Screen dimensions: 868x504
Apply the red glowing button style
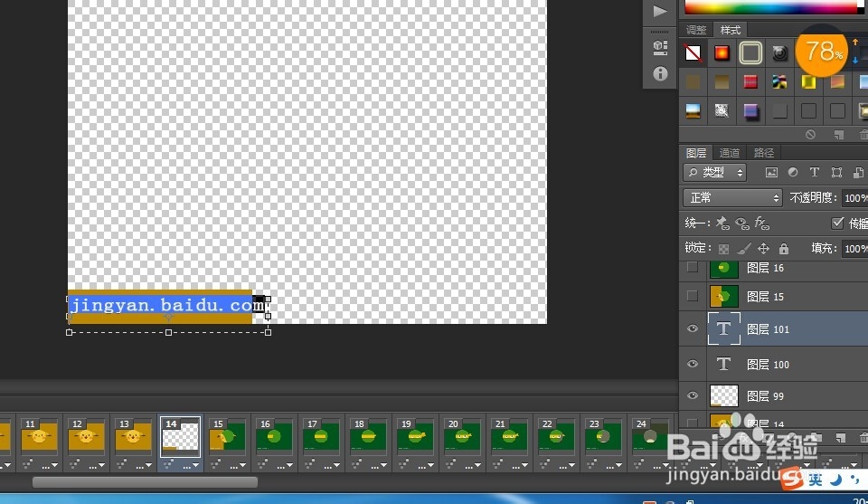[722, 53]
